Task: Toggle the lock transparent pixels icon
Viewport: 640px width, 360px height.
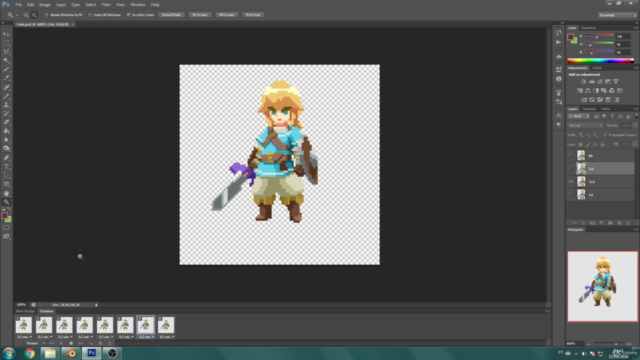Action: point(580,144)
